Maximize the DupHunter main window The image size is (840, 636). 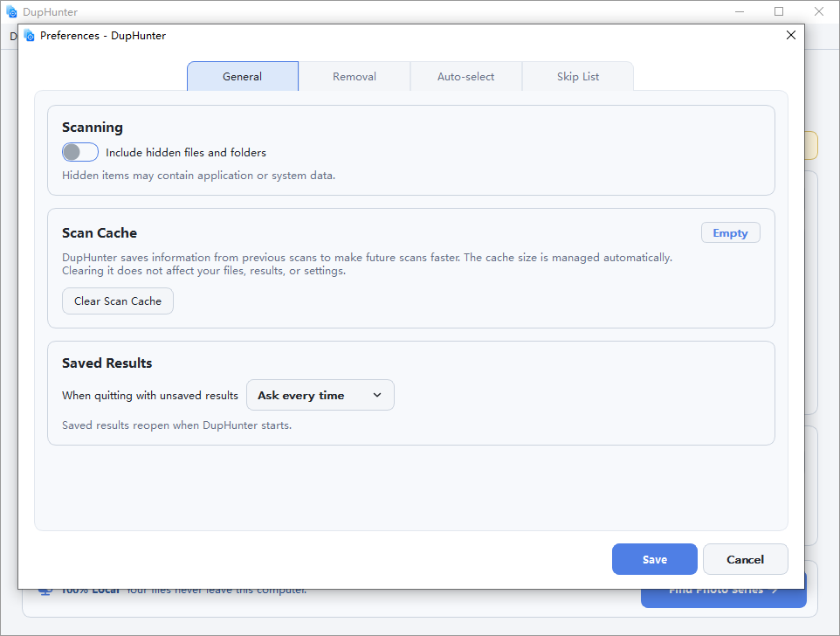click(779, 11)
